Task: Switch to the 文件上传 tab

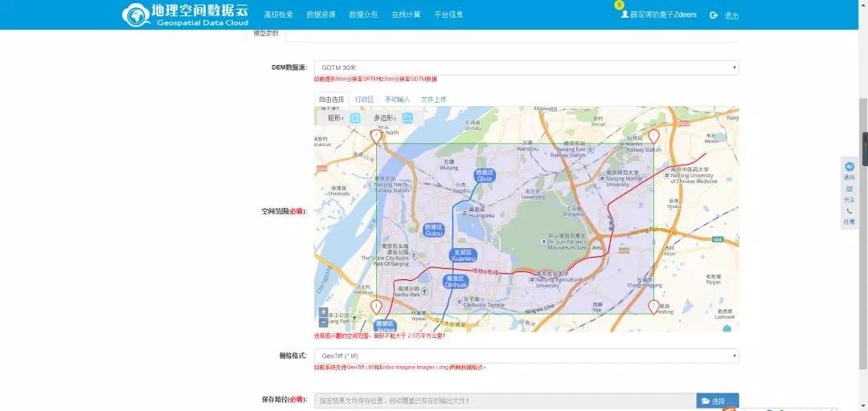Action: pos(433,100)
